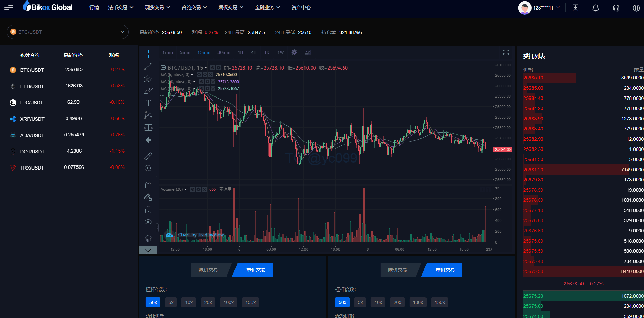The width and height of the screenshot is (644, 318).
Task: Enter fullscreen chart mode
Action: click(x=506, y=52)
